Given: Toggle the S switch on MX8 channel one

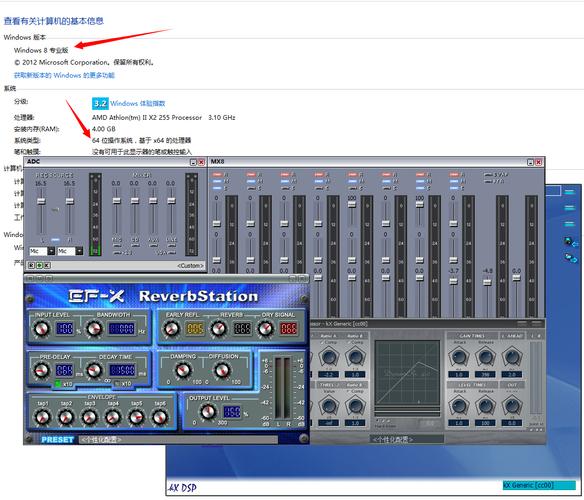Looking at the screenshot, I should [217, 188].
